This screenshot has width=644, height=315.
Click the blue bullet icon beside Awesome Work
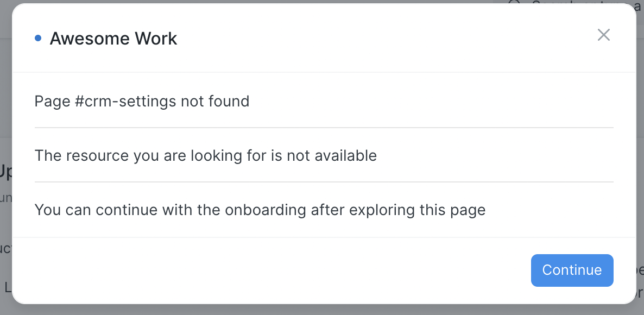point(37,37)
